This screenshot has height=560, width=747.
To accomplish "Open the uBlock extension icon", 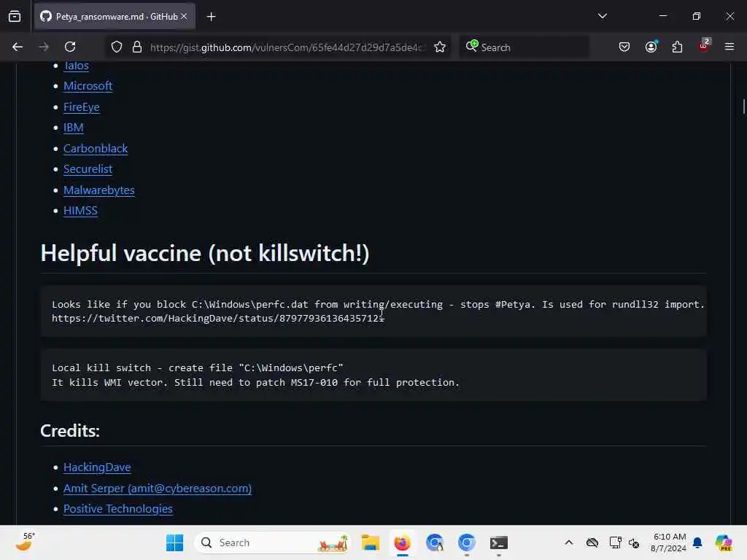I will coord(704,46).
